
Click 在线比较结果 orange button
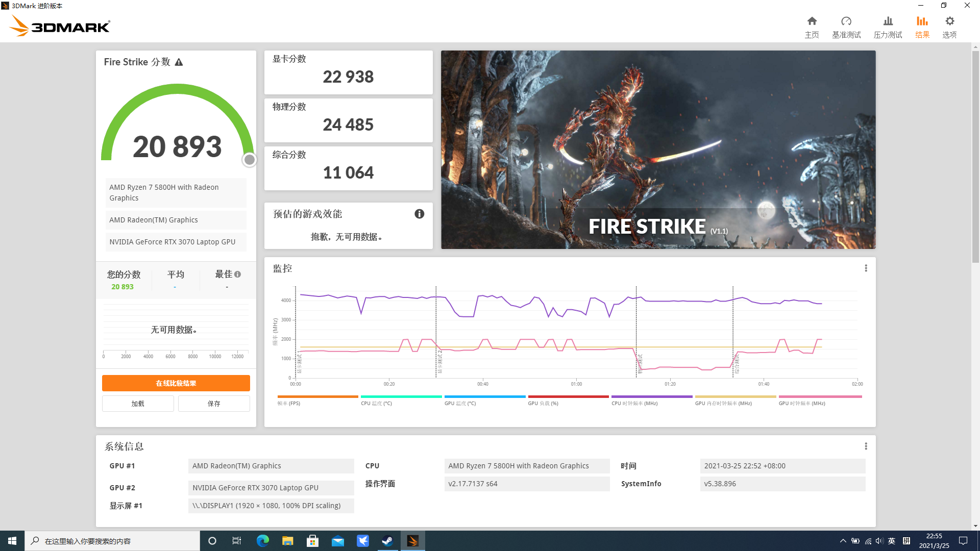click(x=176, y=383)
